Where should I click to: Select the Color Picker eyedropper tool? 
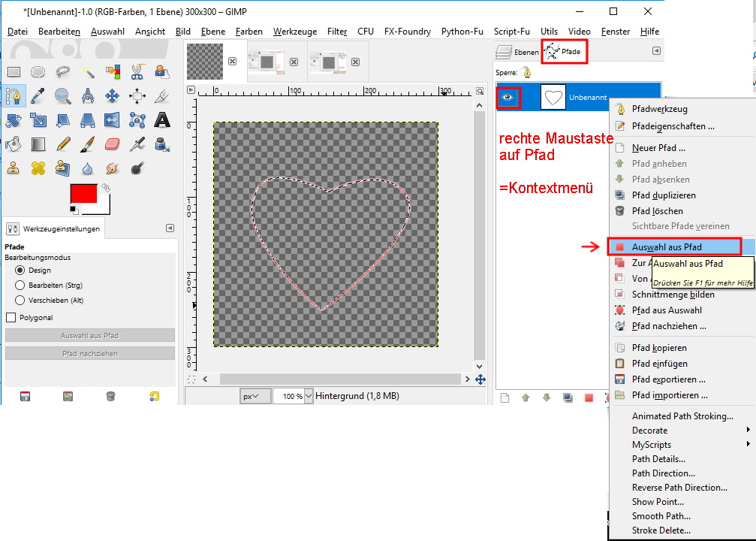click(38, 96)
